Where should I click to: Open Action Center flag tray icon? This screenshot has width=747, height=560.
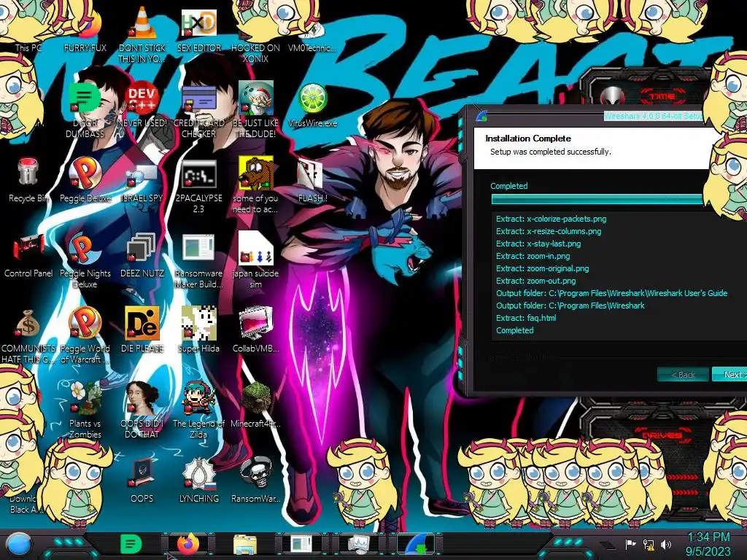click(630, 544)
